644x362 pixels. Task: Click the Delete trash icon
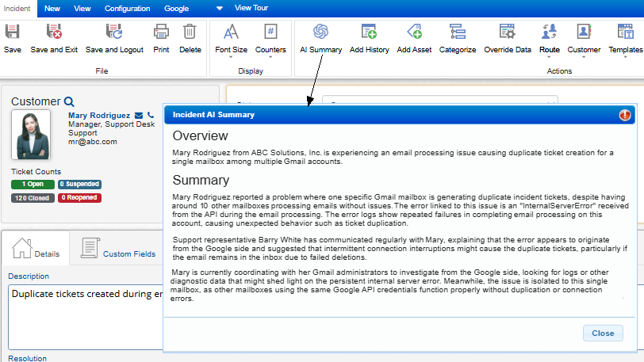click(190, 32)
